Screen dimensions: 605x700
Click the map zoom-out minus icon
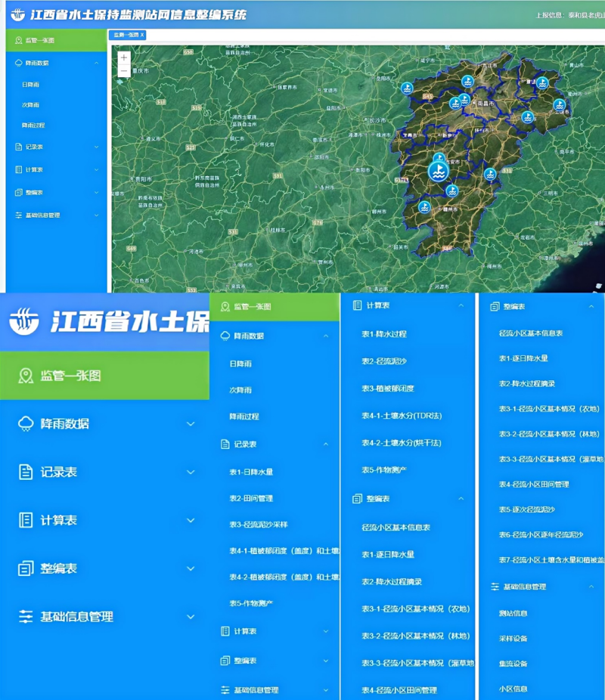point(123,70)
